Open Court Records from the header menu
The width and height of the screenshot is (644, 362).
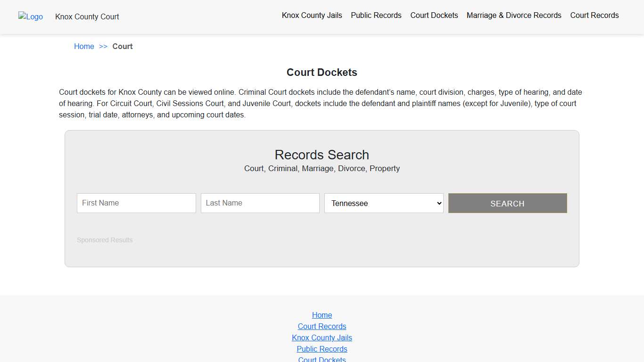(x=594, y=15)
